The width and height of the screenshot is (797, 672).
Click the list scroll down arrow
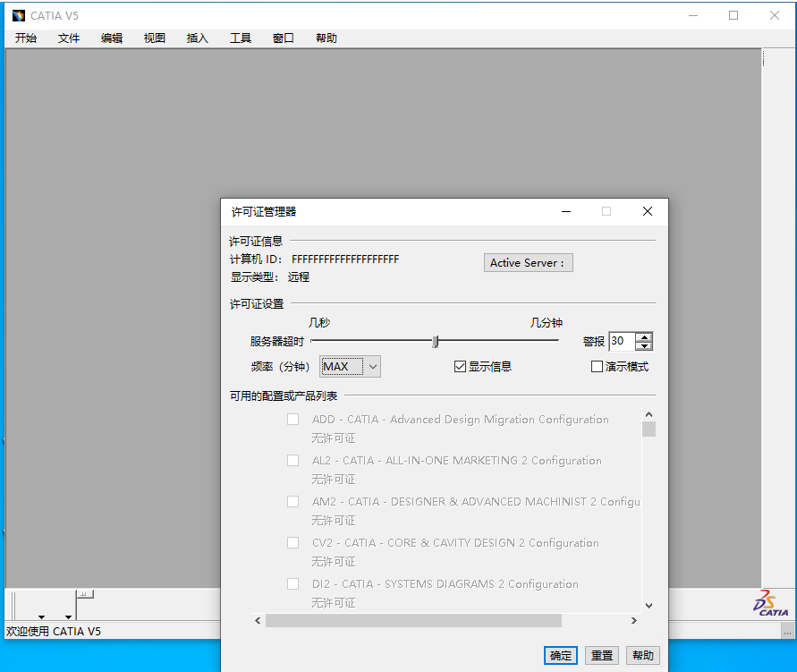pyautogui.click(x=649, y=606)
